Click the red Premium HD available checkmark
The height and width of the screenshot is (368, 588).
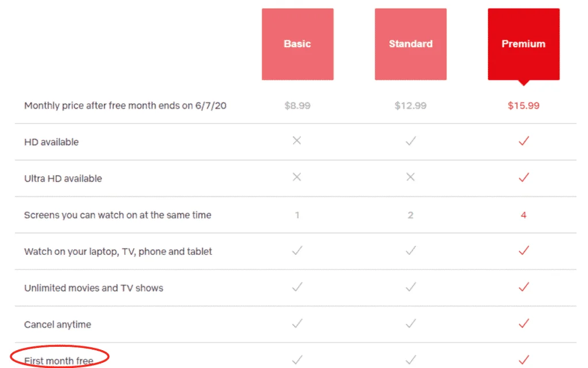524,141
